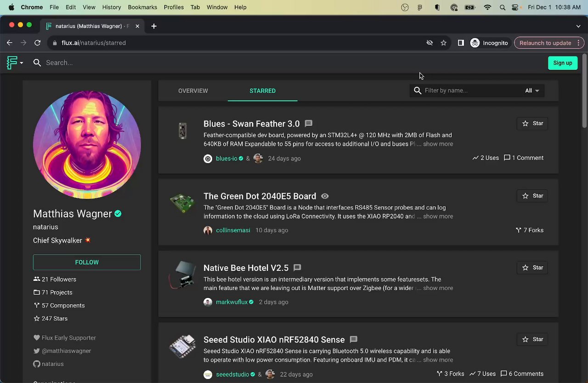Click 57 Components in sidebar
Viewport: 588px width, 383px height.
59,305
